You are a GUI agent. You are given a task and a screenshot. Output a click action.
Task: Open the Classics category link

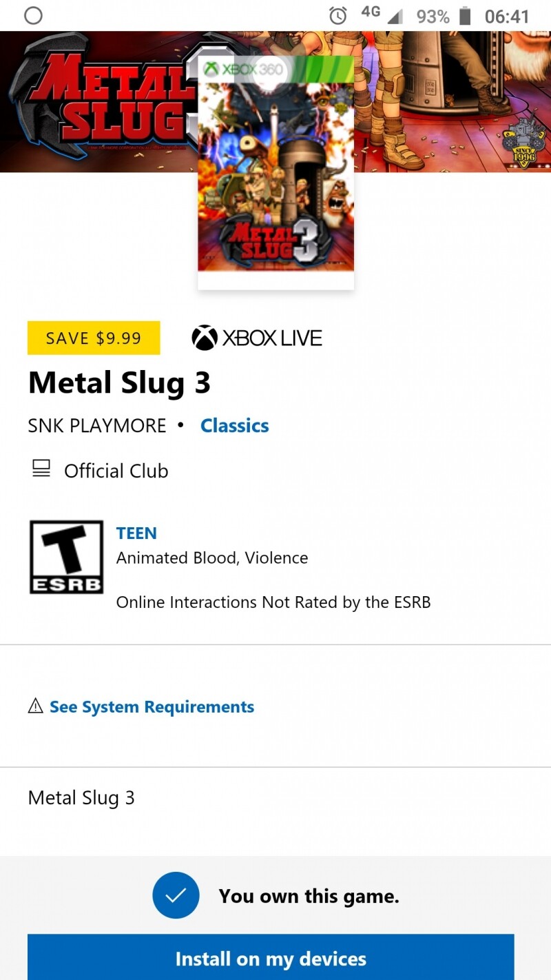pos(234,425)
